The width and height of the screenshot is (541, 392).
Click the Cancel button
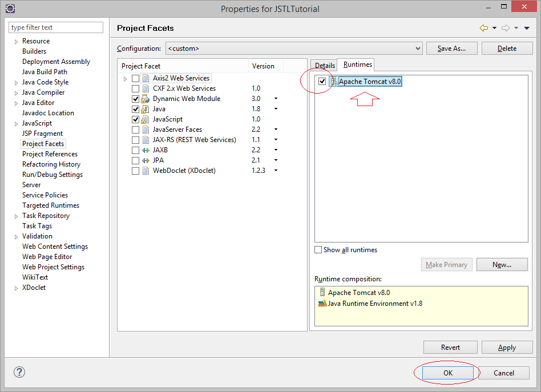504,373
